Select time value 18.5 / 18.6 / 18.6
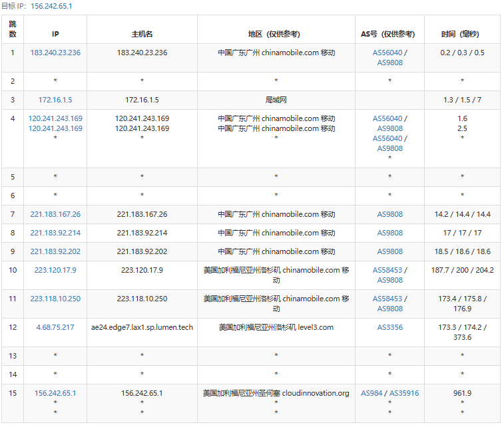Screen dimensions: 504x425 (462, 251)
